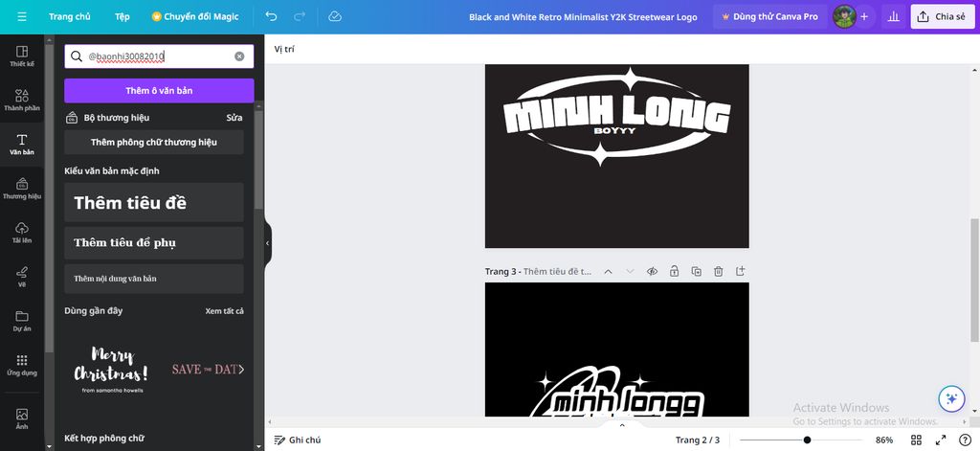Clear the text search field
The height and width of the screenshot is (451, 980).
239,56
